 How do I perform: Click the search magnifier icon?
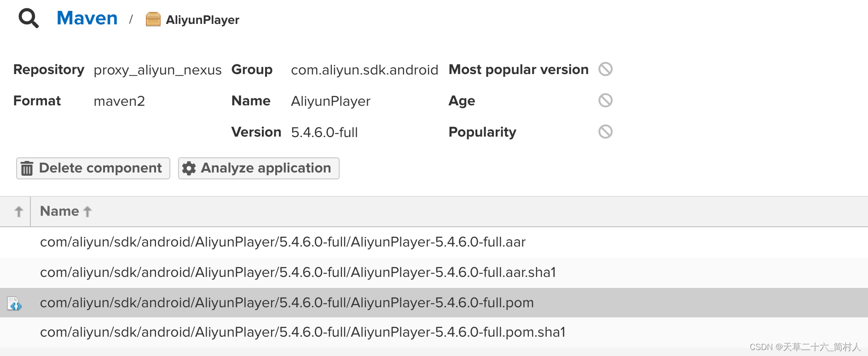coord(29,19)
